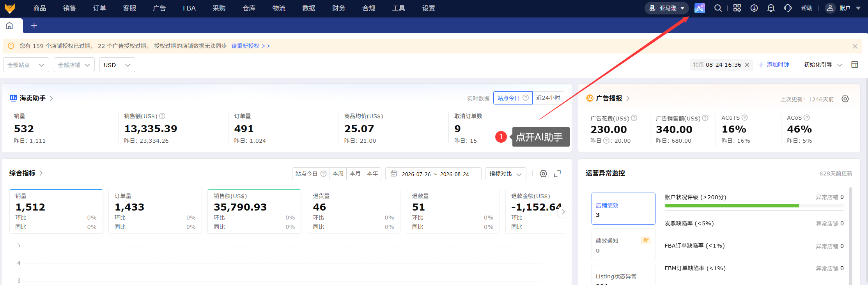
Task: Open the apps grid icon
Action: [737, 8]
